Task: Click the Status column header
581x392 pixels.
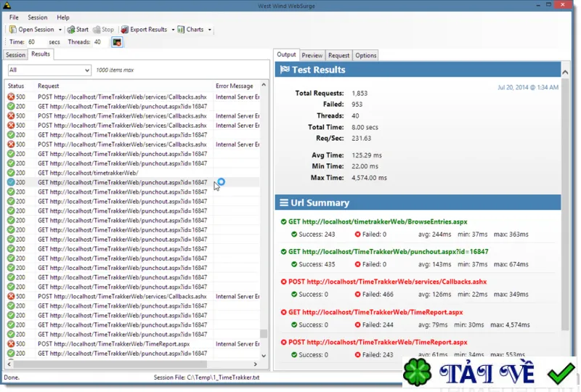Action: tap(16, 86)
